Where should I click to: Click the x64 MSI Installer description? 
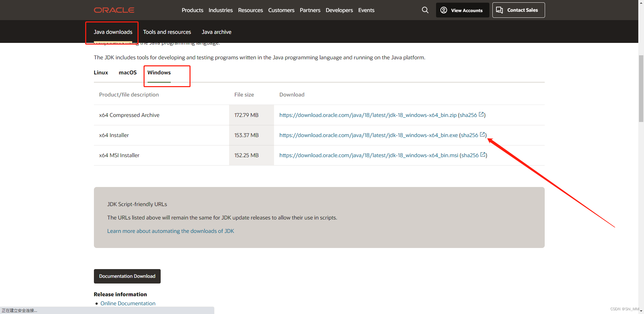point(119,155)
